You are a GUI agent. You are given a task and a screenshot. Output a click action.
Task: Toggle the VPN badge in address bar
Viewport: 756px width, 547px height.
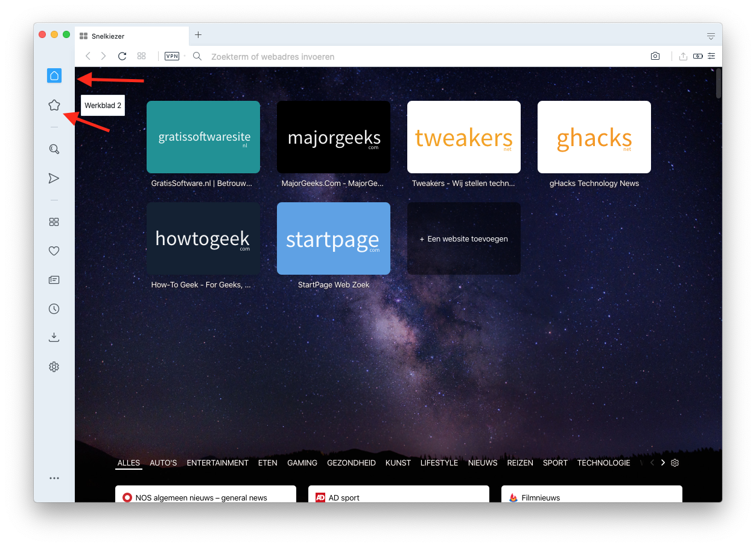tap(172, 56)
